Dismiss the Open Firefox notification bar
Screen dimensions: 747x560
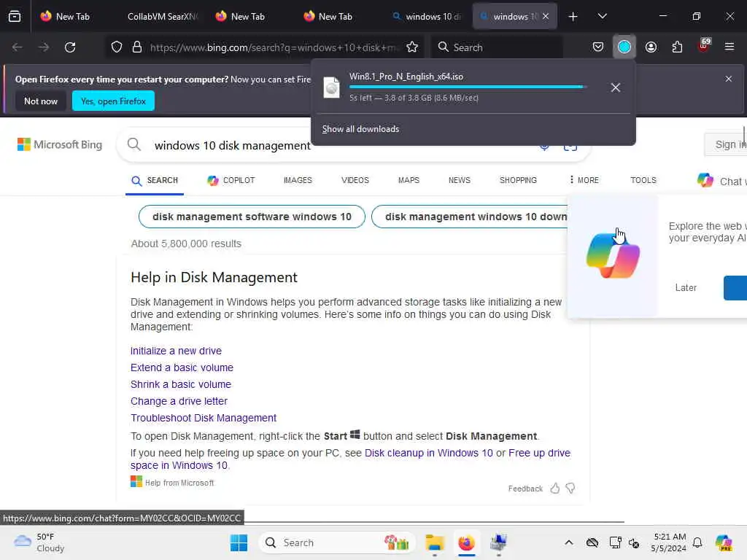click(x=729, y=79)
